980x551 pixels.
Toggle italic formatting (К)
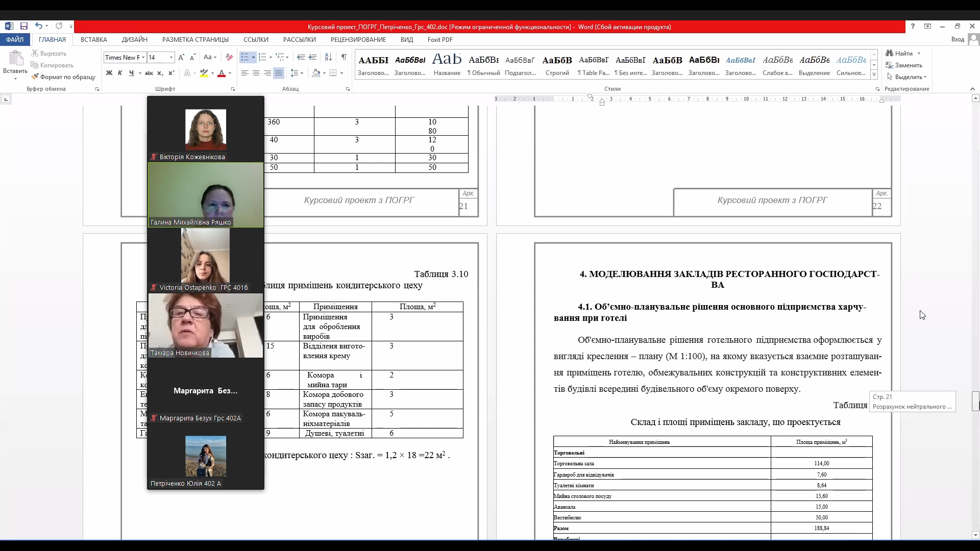click(x=120, y=73)
